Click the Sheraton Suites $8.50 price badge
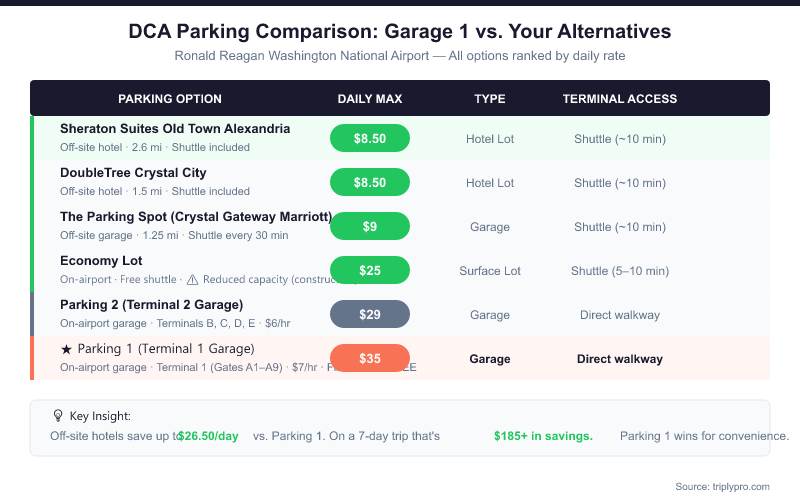The height and width of the screenshot is (500, 800). tap(370, 138)
